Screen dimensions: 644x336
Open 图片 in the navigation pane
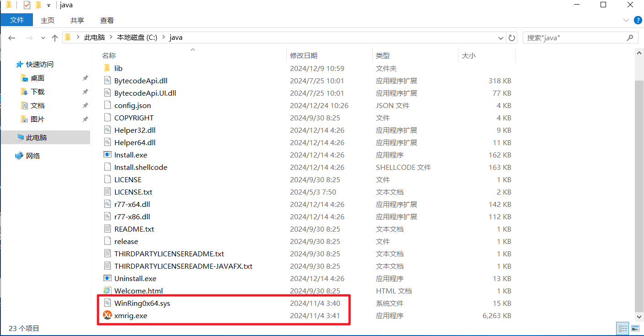point(38,119)
